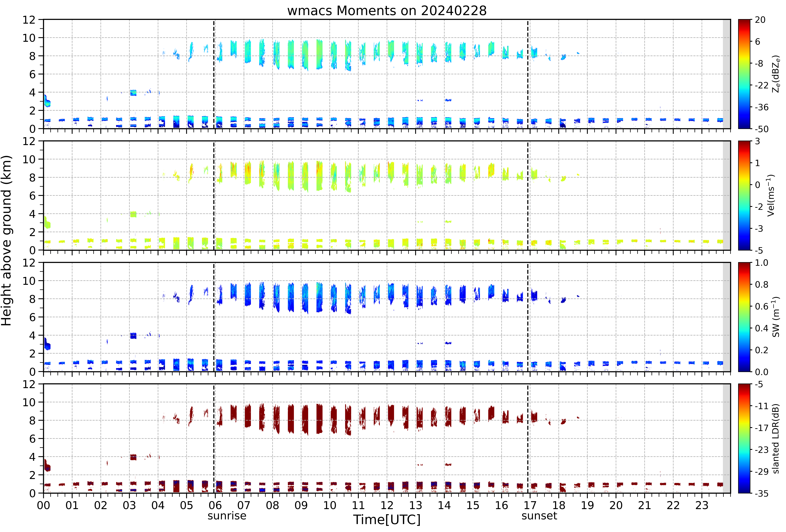786x532 pixels.
Task: Click the 20 label on the Ze colorbar
Action: point(760,20)
